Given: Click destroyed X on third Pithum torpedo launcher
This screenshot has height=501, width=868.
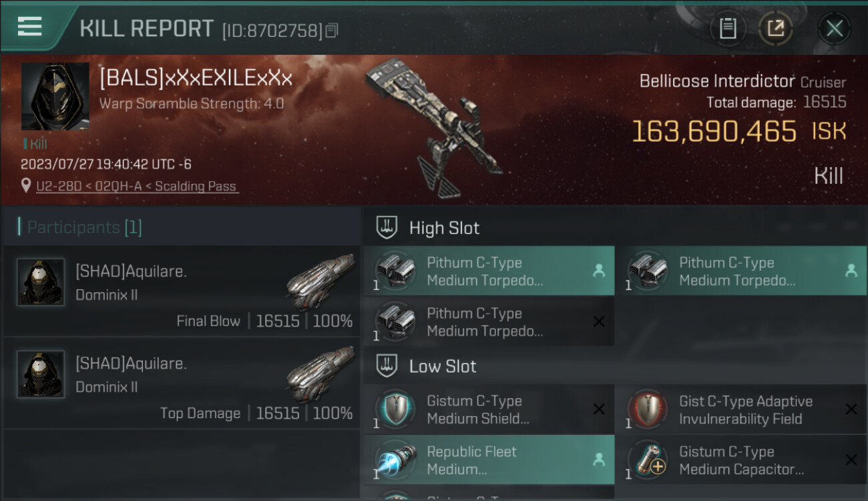Looking at the screenshot, I should [599, 322].
